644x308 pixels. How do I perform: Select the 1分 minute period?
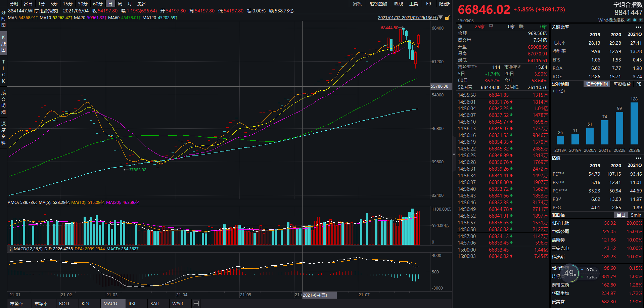point(41,4)
